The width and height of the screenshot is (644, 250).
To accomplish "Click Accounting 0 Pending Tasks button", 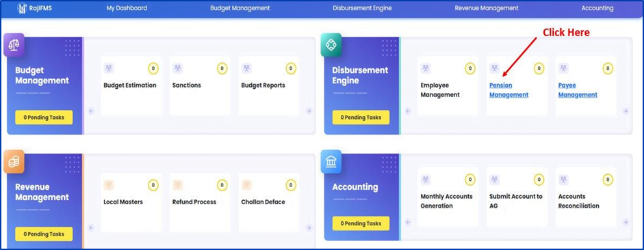I will click(361, 223).
